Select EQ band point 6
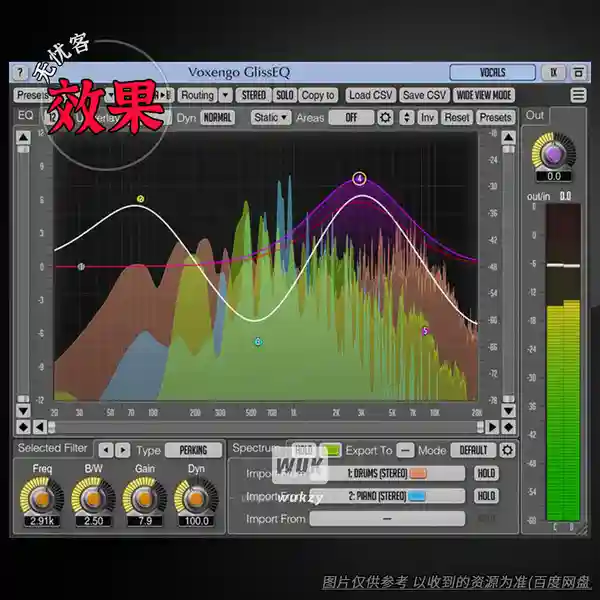The height and width of the screenshot is (600, 600). click(x=258, y=342)
